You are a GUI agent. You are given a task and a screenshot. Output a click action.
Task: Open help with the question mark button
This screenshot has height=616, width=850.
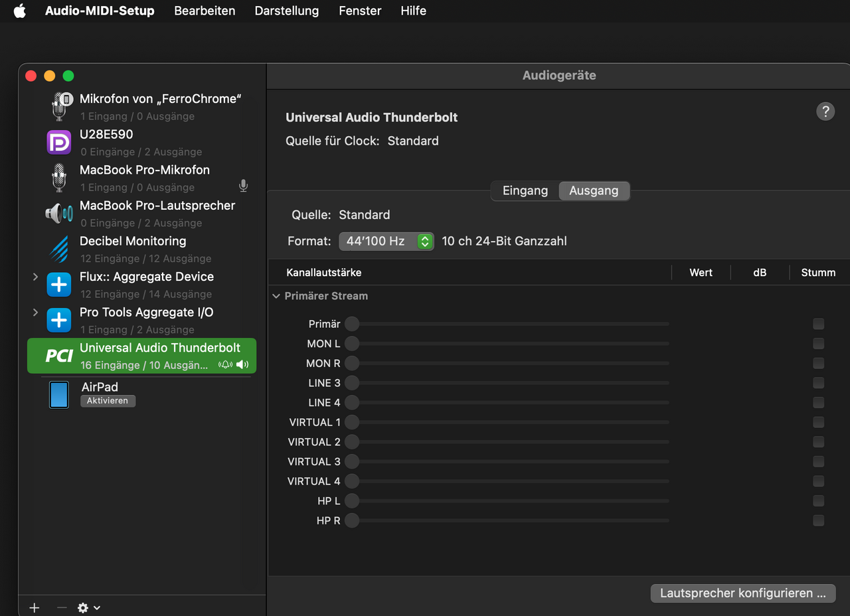[825, 111]
